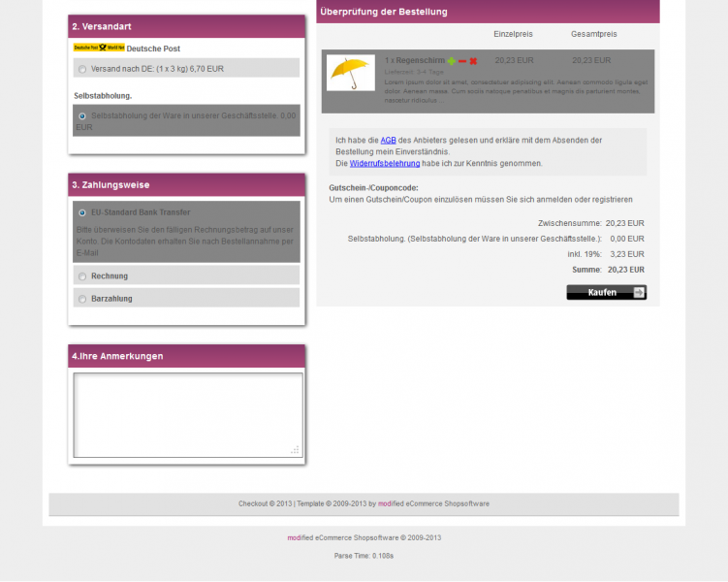The height and width of the screenshot is (582, 728).
Task: Open the yellow umbrella product thumbnail
Action: (x=351, y=73)
